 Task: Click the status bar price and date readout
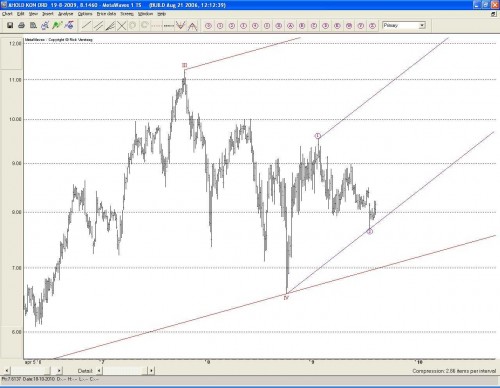point(50,379)
